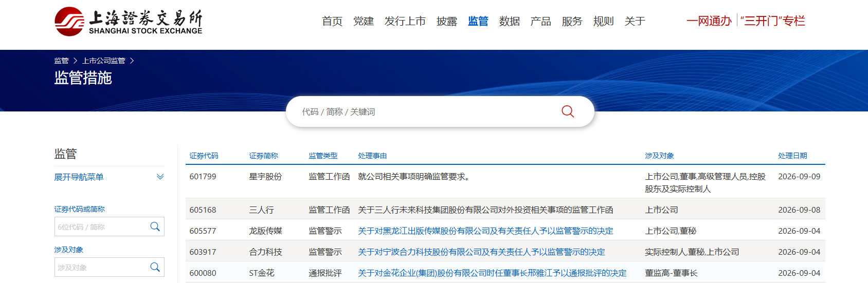Click the search icon in 涉及对象 field
This screenshot has height=283, width=868.
[155, 267]
